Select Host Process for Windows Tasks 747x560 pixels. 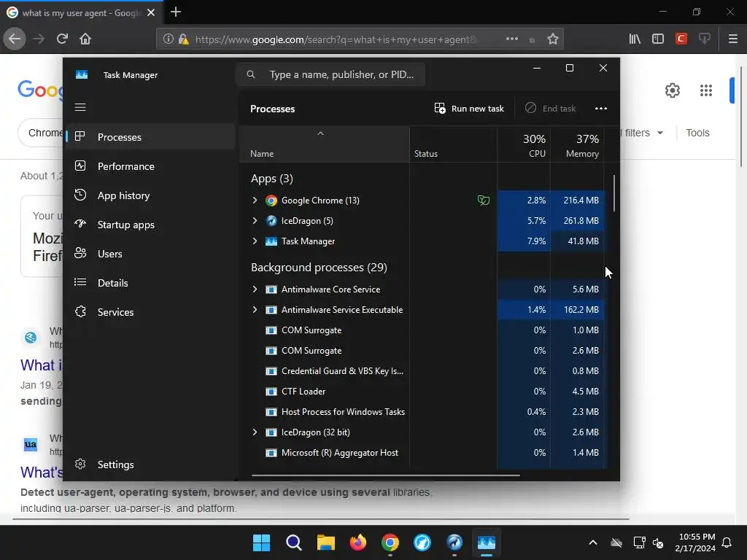click(422, 412)
